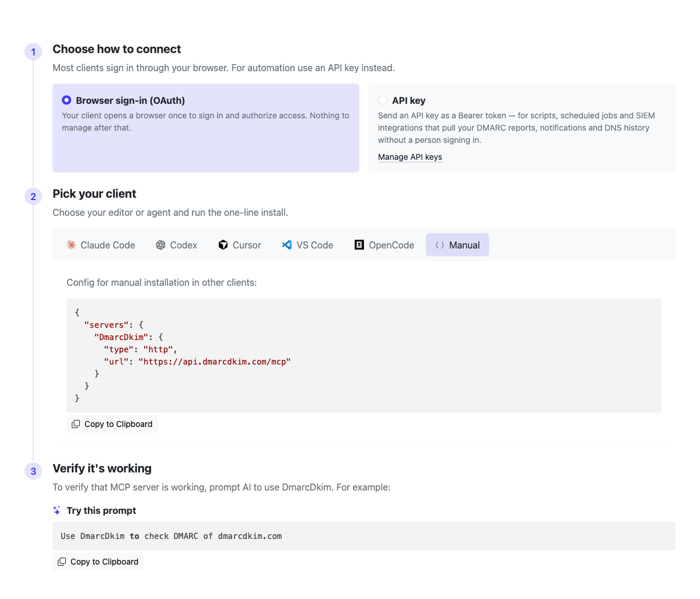This screenshot has height=599, width=700.
Task: Click the copy icon below the example prompt
Action: 62,562
